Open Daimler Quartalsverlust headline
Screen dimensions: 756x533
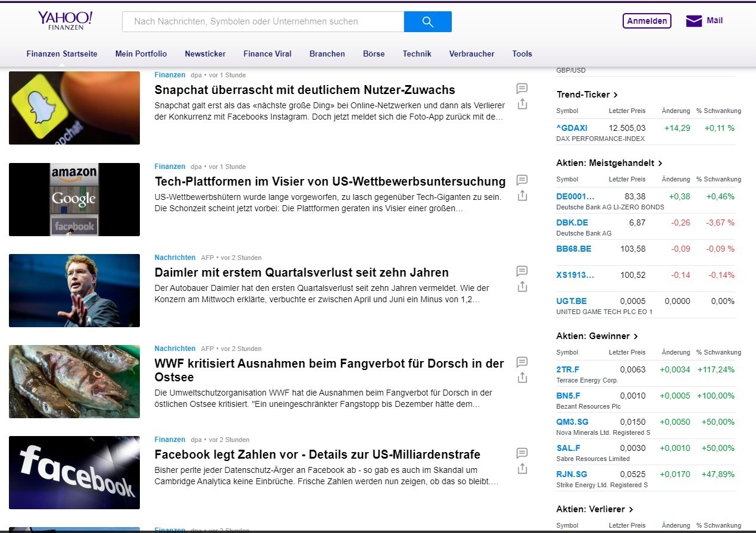point(301,272)
